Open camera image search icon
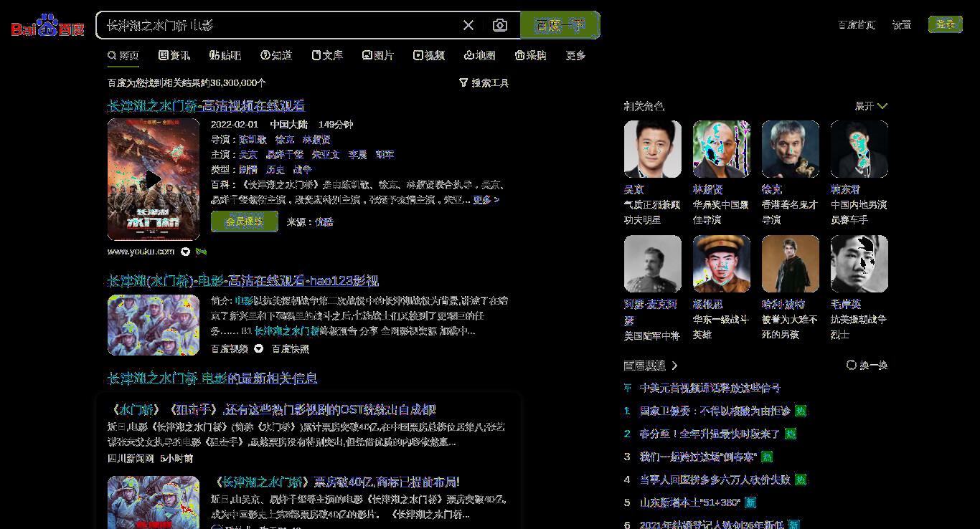 (x=500, y=25)
